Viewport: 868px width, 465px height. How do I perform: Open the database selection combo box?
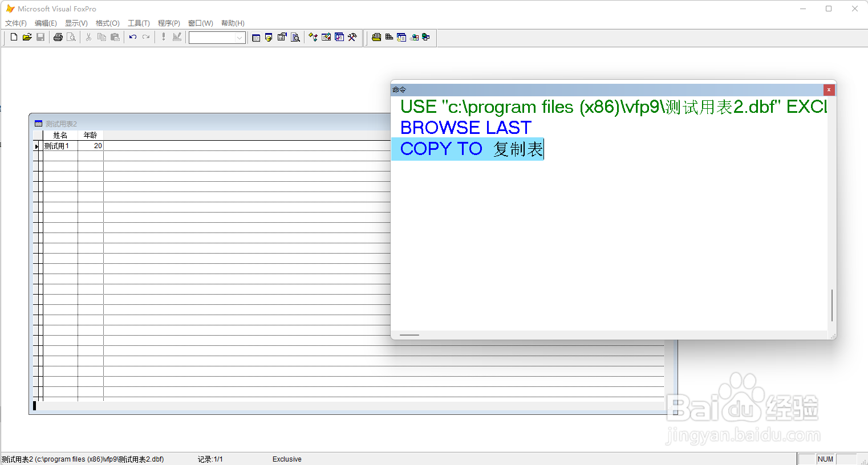(217, 38)
